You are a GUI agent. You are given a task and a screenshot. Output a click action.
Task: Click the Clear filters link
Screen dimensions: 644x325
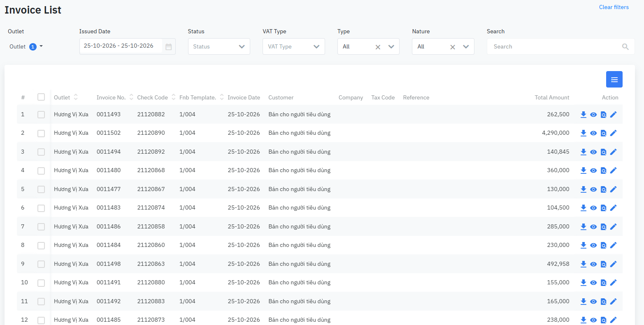[614, 7]
